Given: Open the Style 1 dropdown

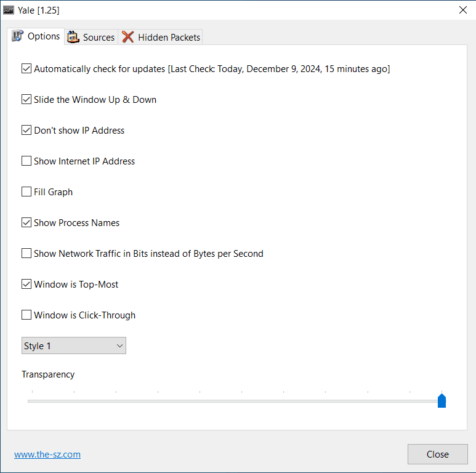Looking at the screenshot, I should click(74, 346).
